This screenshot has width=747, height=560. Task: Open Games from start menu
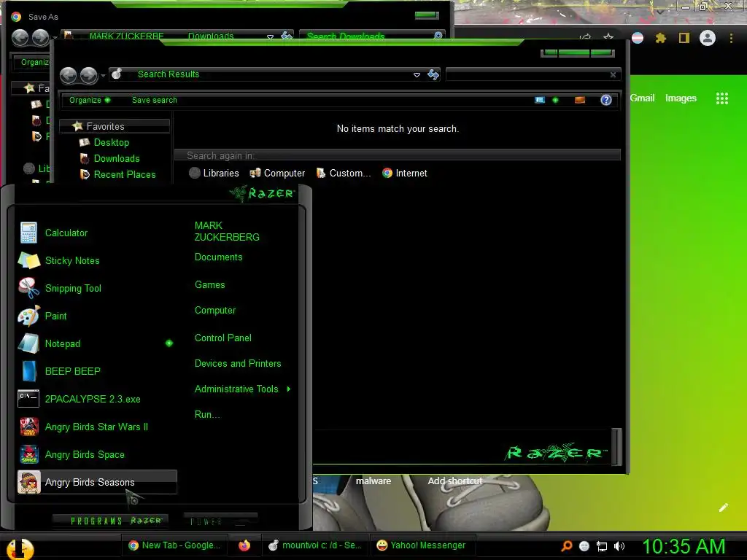coord(209,285)
